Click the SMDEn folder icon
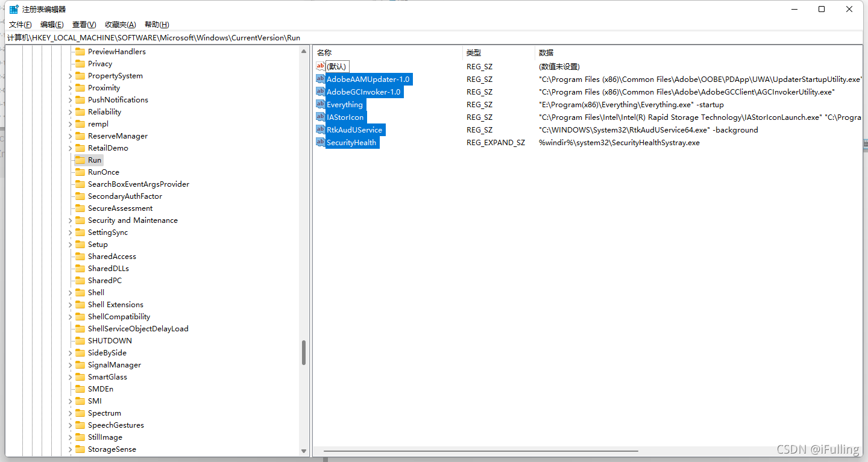This screenshot has height=462, width=868. pyautogui.click(x=80, y=389)
